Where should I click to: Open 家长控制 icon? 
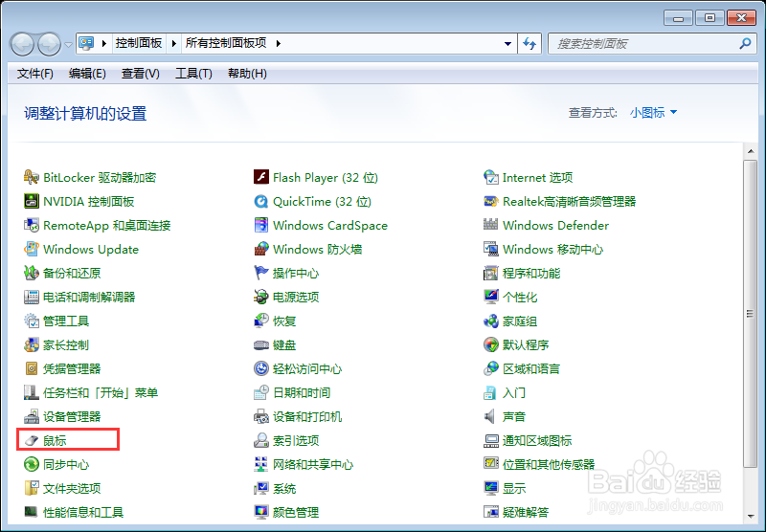32,344
